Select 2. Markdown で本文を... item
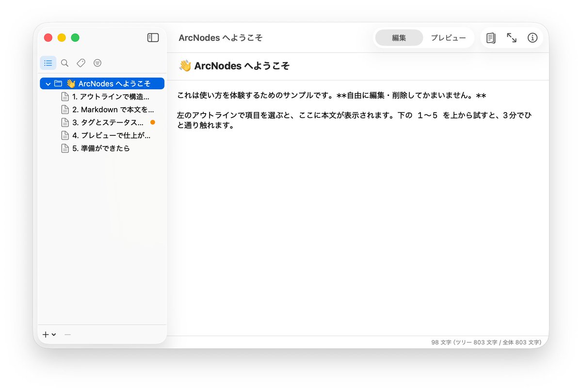The height and width of the screenshot is (392, 582). click(x=102, y=110)
